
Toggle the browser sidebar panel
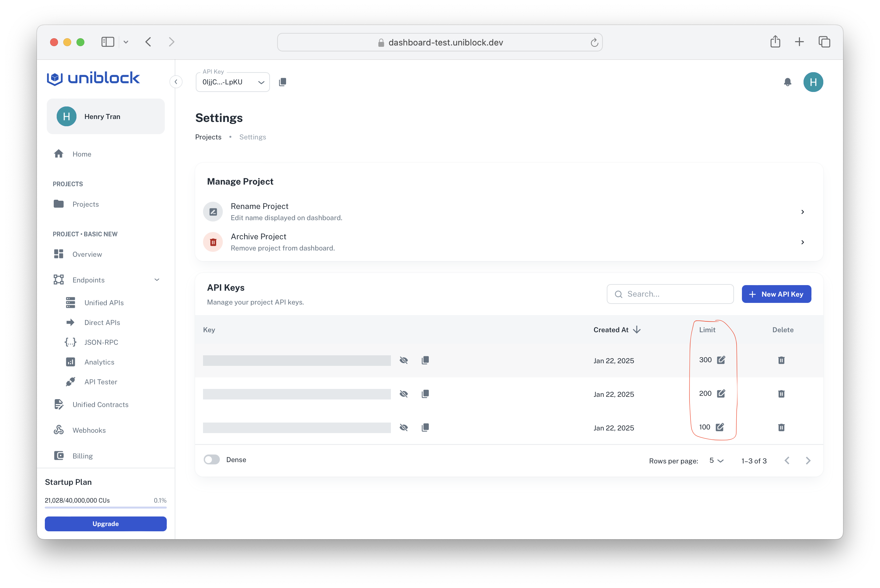pyautogui.click(x=107, y=42)
